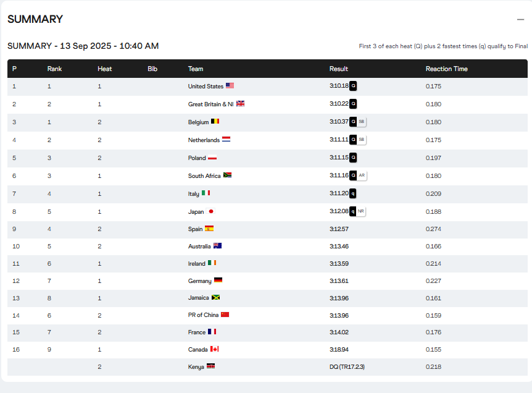The image size is (532, 393).
Task: Click the Belgium flag icon
Action: [x=215, y=122]
